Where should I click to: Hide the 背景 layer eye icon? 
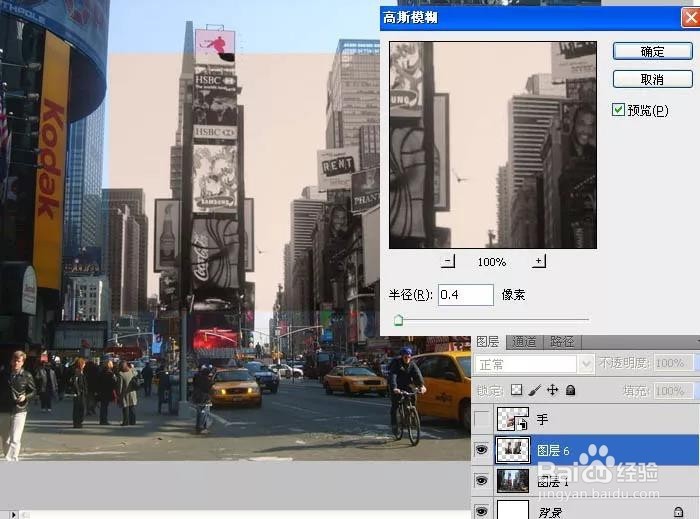pos(482,511)
